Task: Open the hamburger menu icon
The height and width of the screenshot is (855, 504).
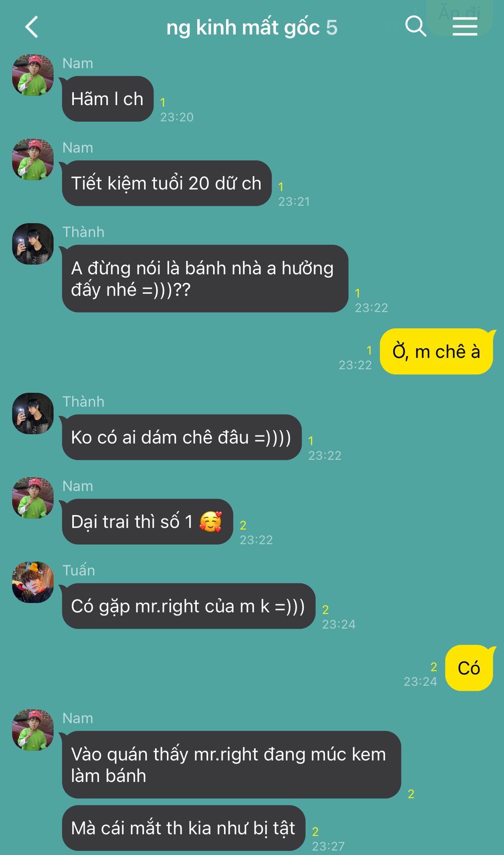Action: (465, 27)
